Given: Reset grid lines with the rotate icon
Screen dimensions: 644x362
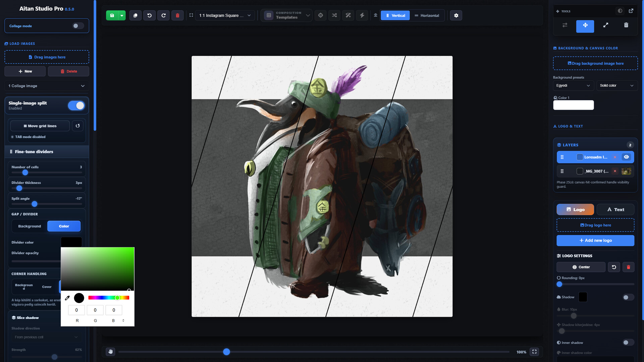Looking at the screenshot, I should coord(77,126).
